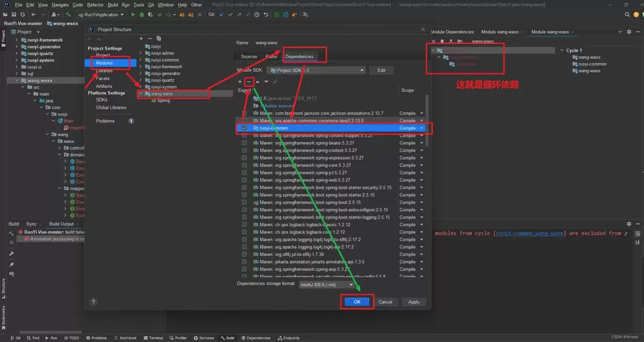644x342 pixels.
Task: Click the Reload/Sync arrows icon in main toolbar
Action: pyautogui.click(x=23, y=14)
